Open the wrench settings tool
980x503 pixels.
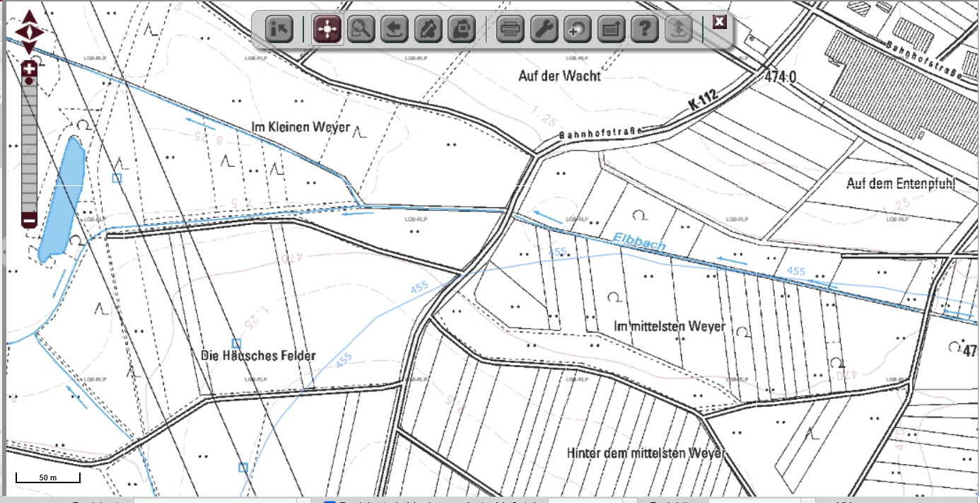coord(544,30)
